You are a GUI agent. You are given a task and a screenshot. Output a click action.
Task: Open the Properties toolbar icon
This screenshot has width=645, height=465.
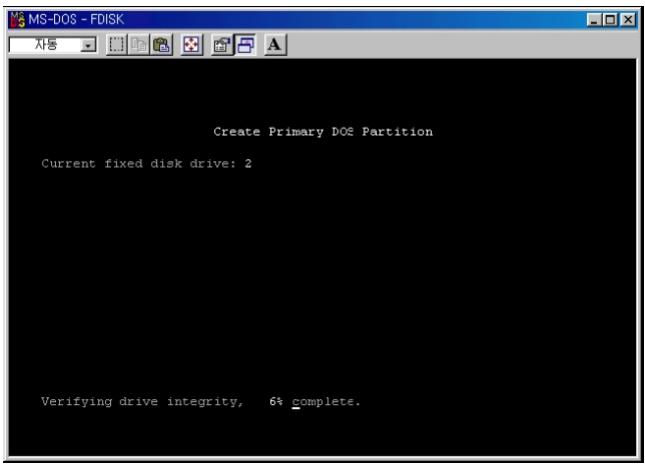[222, 44]
